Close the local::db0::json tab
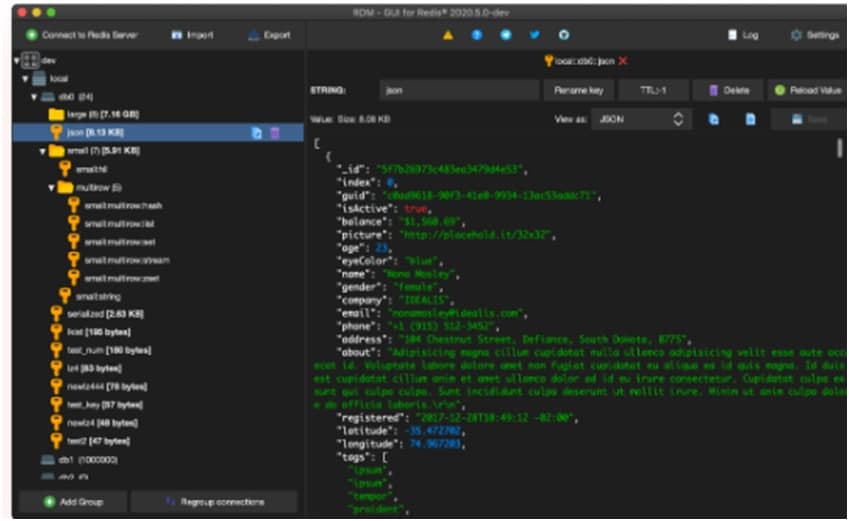Screen dimensions: 849x521 pos(624,61)
